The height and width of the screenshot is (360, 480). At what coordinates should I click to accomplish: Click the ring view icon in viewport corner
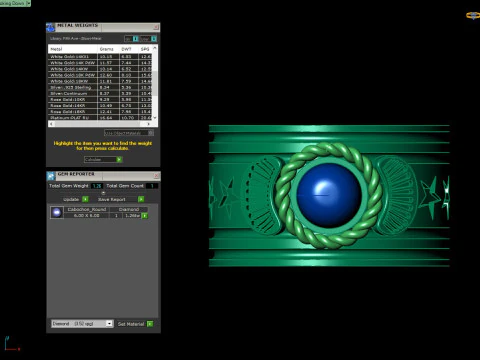[x=473, y=15]
